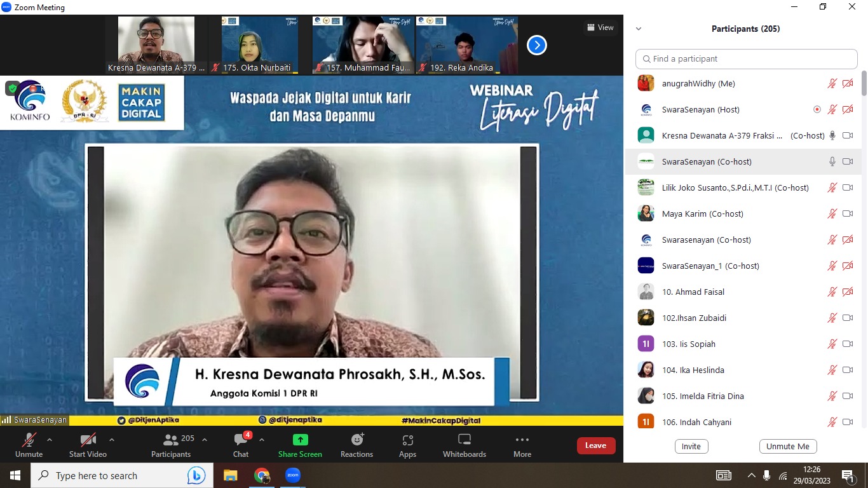868x488 pixels.
Task: Click the red Leave button
Action: click(x=595, y=445)
